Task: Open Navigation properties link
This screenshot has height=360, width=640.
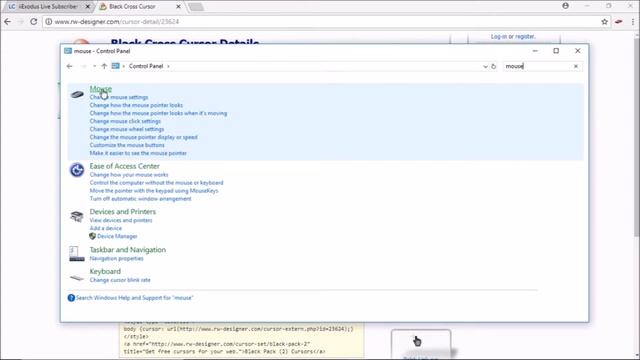Action: [x=116, y=258]
